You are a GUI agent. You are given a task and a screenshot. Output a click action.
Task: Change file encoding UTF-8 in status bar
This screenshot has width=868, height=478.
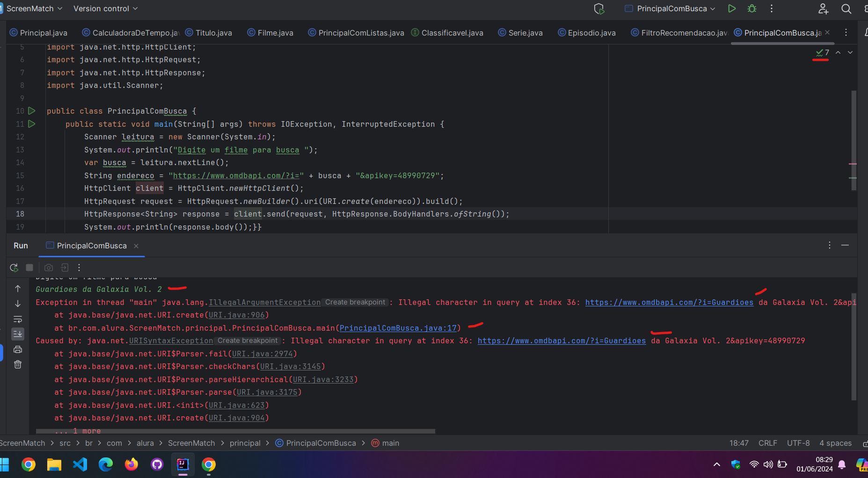coord(798,443)
